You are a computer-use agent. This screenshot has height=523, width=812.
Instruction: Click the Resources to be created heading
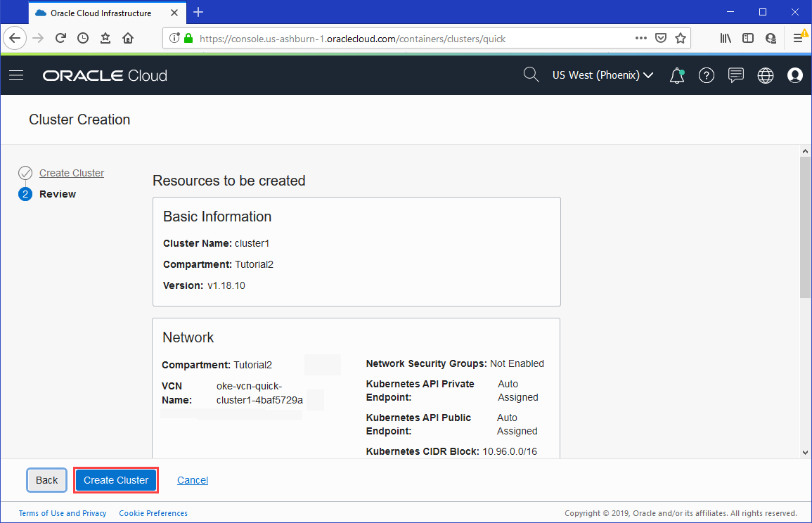click(x=229, y=181)
